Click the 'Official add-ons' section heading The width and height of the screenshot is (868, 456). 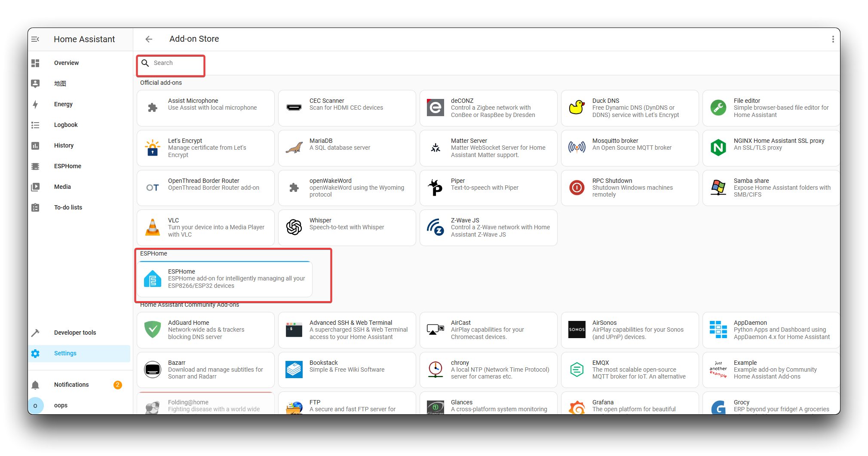(x=161, y=83)
